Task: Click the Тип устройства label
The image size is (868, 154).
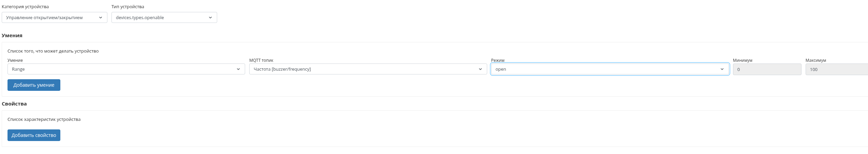Action: (x=128, y=6)
